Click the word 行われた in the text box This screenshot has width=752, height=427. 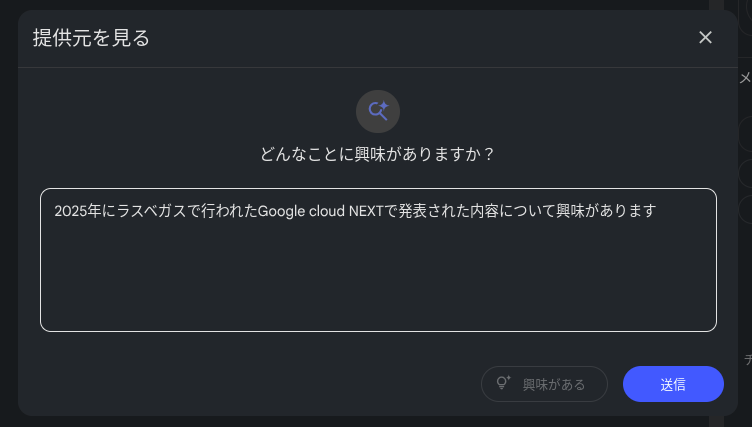coord(229,211)
